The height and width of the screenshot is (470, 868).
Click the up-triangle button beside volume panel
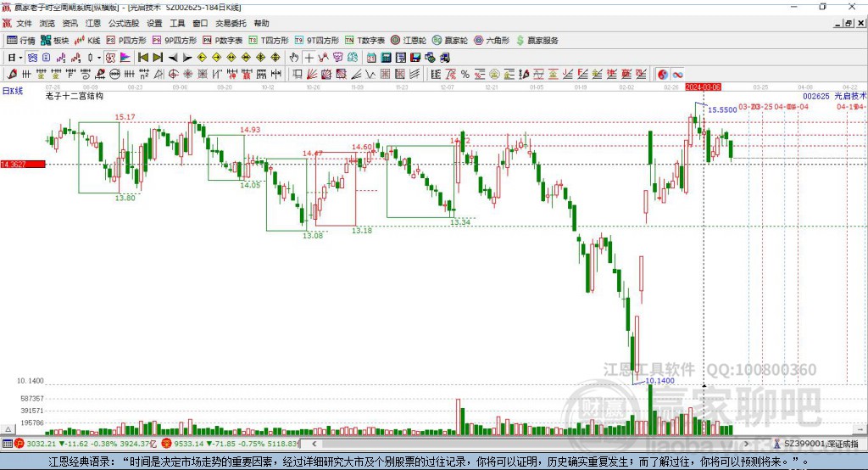(x=8, y=429)
